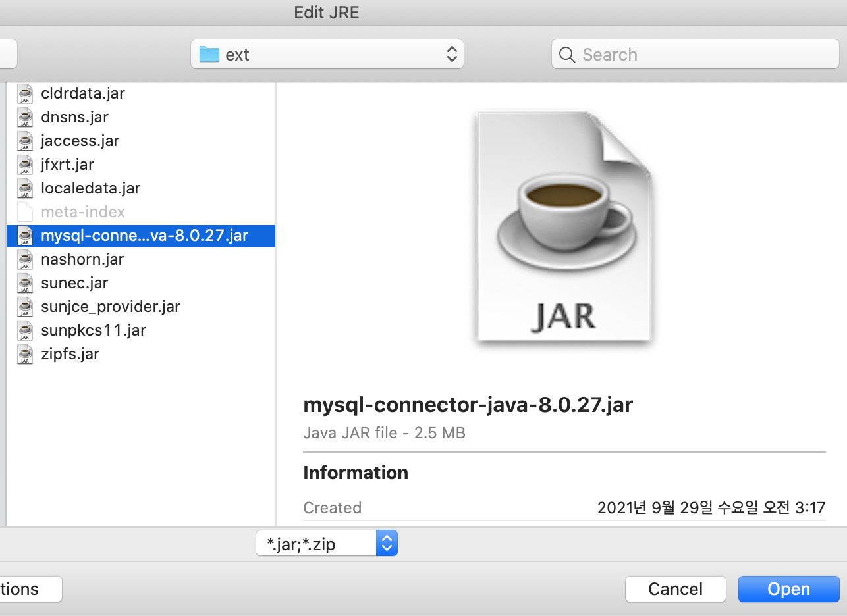This screenshot has height=616, width=847.
Task: Open the ext folder location dropdown
Action: [327, 54]
